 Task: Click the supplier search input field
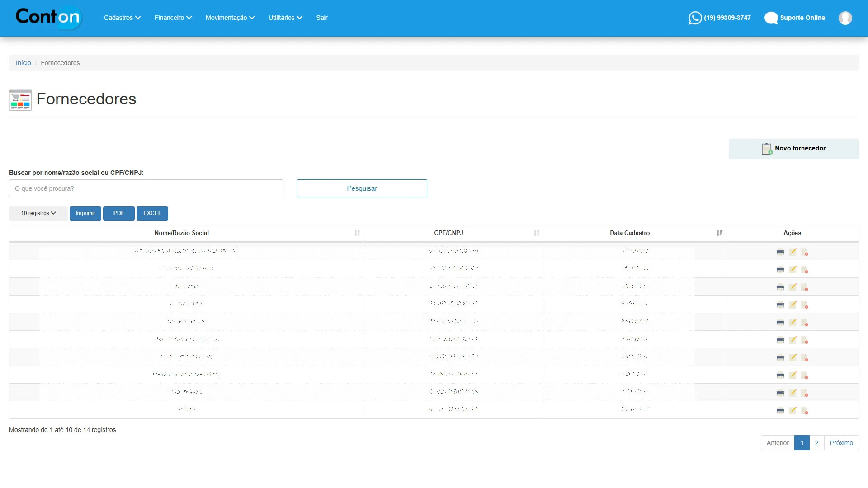coord(146,188)
